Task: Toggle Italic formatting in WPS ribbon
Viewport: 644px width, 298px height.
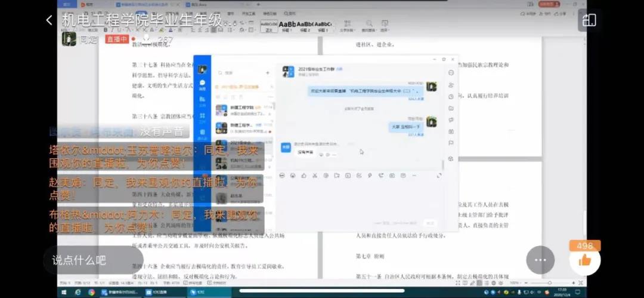Action: (x=112, y=30)
